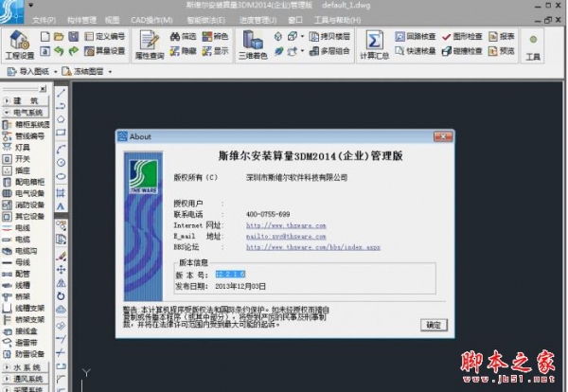Viewport: 568px width, 392px height.
Task: Click 多层组合 multi-floor combine
Action: point(329,51)
